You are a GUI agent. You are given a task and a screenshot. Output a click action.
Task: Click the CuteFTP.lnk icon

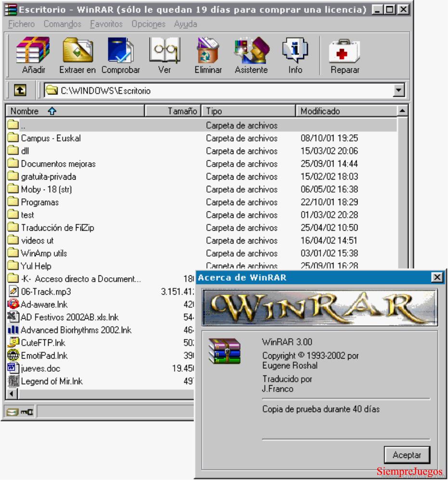pos(13,343)
